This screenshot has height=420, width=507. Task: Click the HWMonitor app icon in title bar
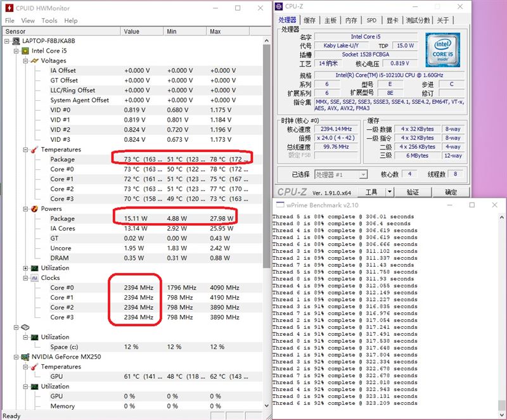click(x=10, y=8)
